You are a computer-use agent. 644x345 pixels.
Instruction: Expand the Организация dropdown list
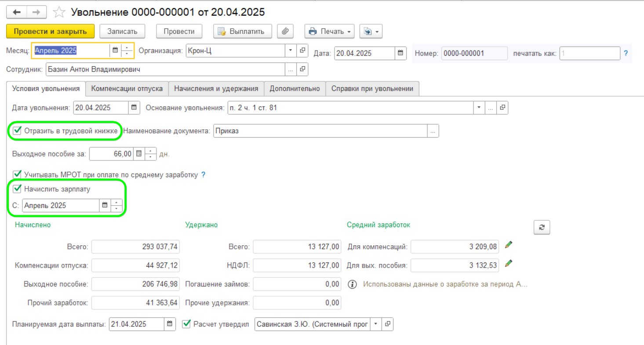click(290, 51)
